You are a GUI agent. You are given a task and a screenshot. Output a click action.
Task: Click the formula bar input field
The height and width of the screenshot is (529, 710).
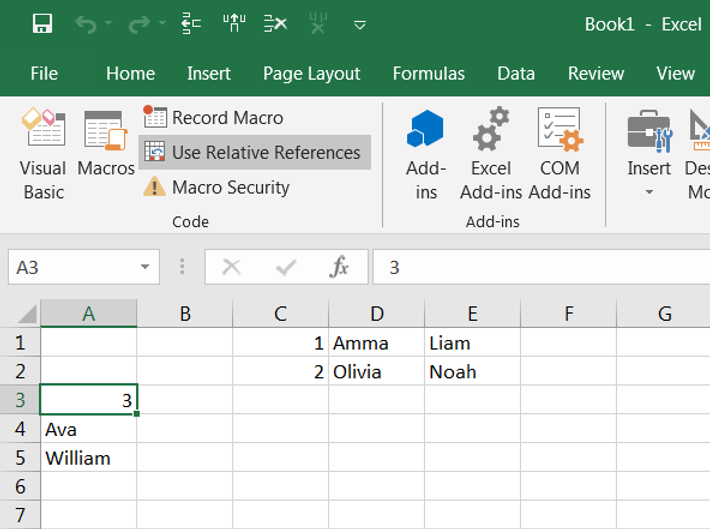click(540, 267)
